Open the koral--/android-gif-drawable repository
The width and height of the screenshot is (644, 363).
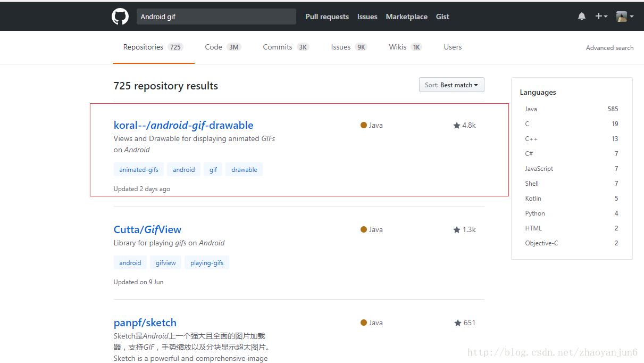click(183, 125)
